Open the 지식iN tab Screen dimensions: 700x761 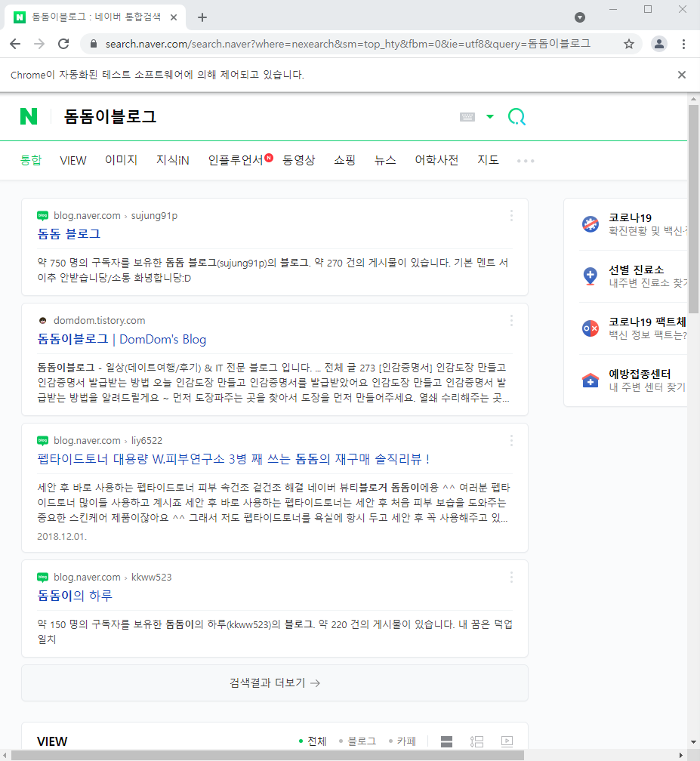(173, 160)
